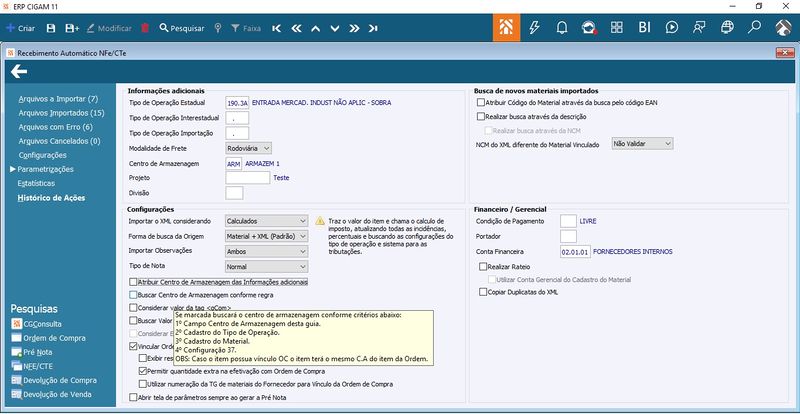This screenshot has height=414, width=800.
Task: Click the Projeto input field
Action: click(247, 178)
